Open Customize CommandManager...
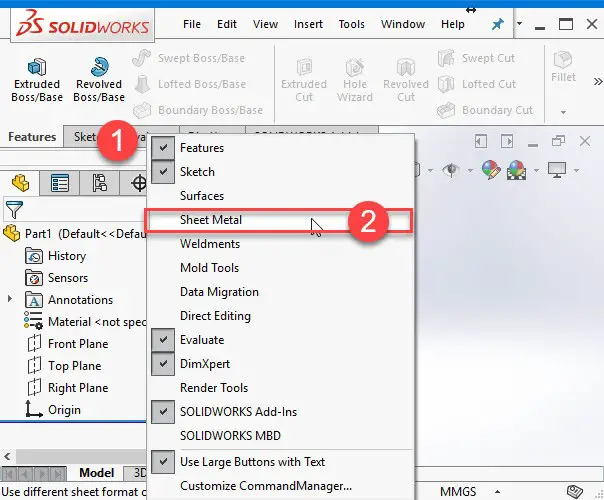 point(266,486)
